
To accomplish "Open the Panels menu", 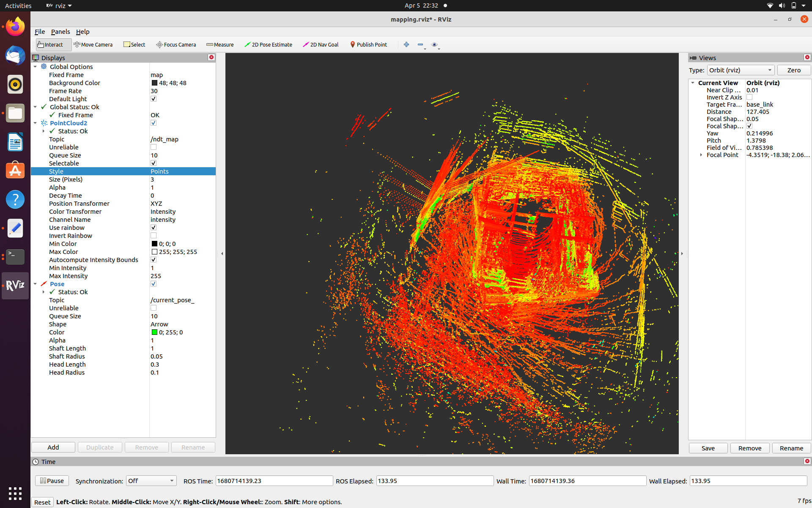I will pyautogui.click(x=60, y=32).
